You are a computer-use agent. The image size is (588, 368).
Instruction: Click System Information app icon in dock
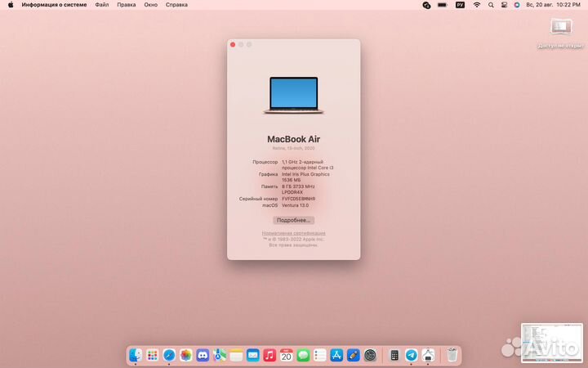[x=428, y=355]
